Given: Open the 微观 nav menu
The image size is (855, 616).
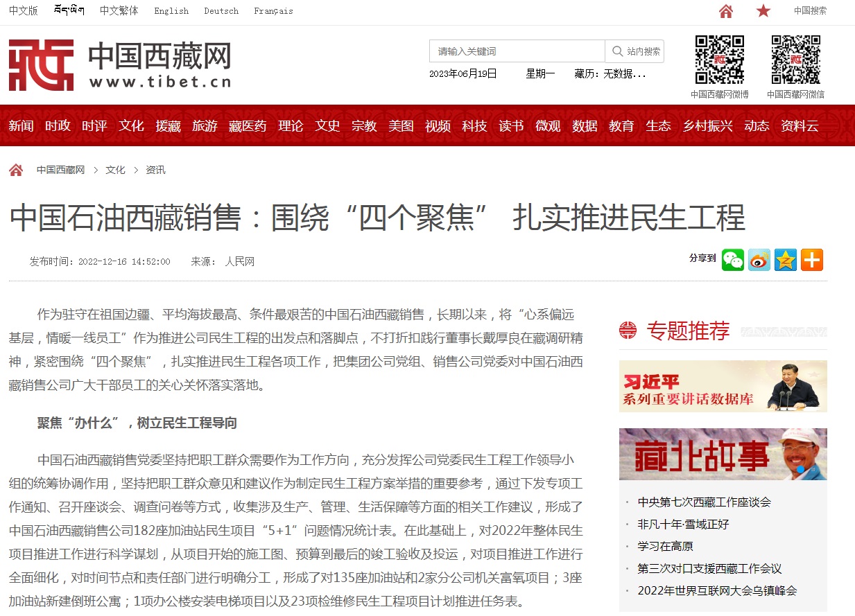Looking at the screenshot, I should click(x=549, y=125).
